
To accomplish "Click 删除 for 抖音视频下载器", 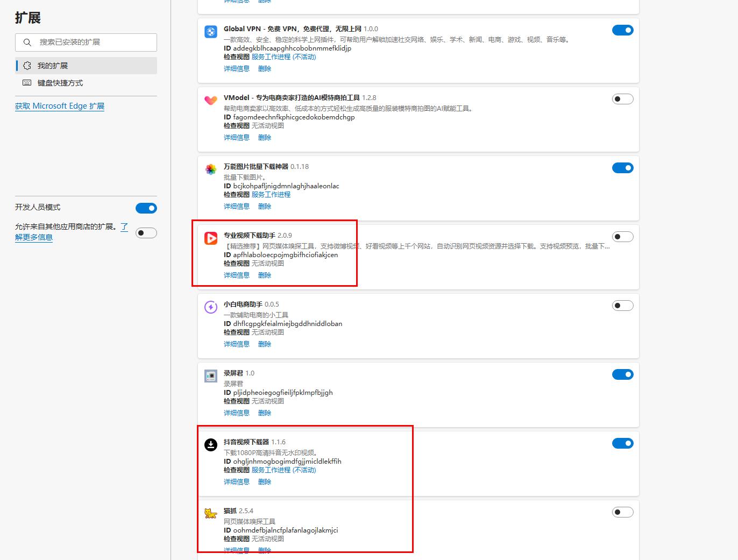I will 265,482.
